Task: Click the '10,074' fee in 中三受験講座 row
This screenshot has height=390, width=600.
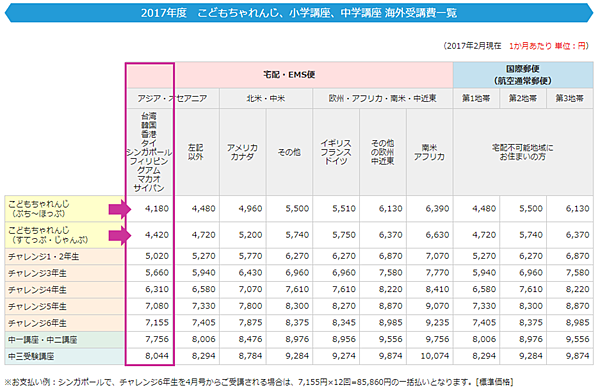Action: coord(435,356)
